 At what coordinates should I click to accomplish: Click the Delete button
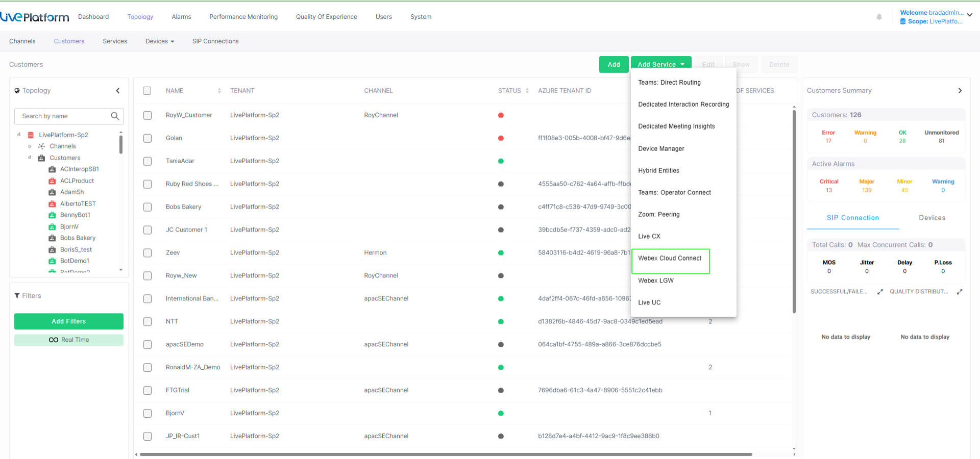pyautogui.click(x=779, y=64)
